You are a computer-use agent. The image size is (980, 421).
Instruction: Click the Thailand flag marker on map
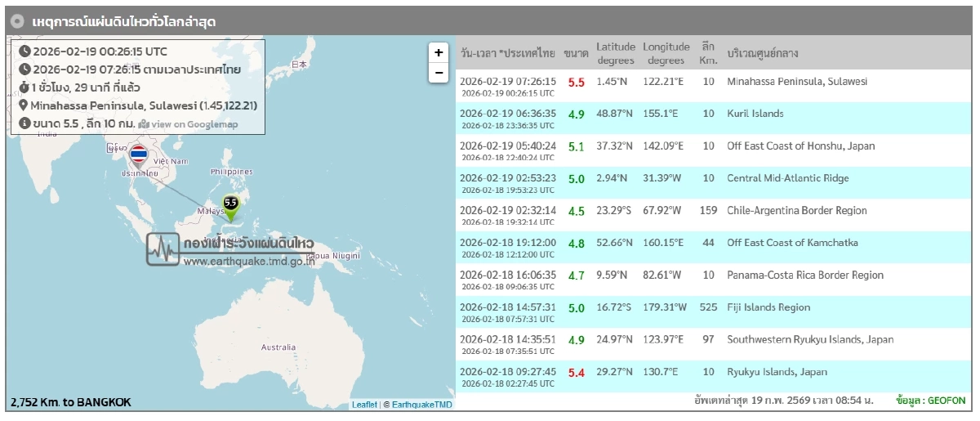point(139,155)
